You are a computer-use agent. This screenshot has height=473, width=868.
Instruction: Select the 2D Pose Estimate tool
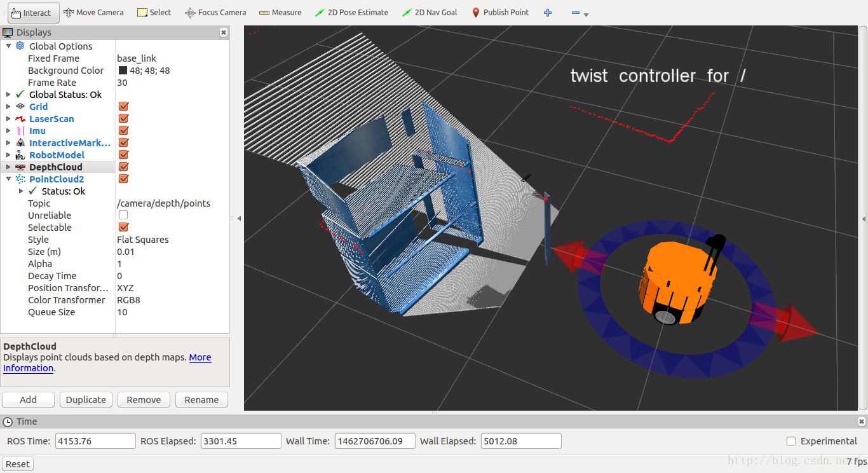click(351, 12)
